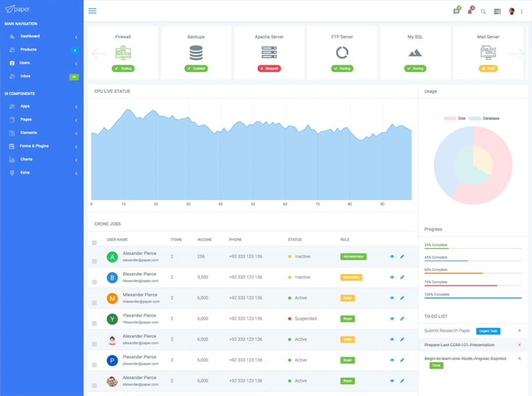Click the search magnifier icon
Screen dimensions: 532x396
[483, 12]
